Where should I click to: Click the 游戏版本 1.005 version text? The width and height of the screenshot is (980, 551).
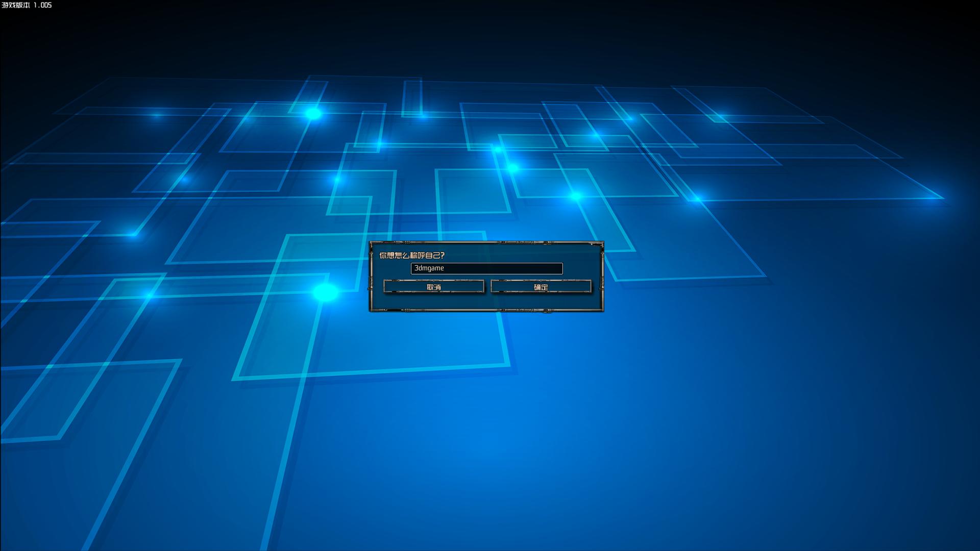pyautogui.click(x=27, y=5)
